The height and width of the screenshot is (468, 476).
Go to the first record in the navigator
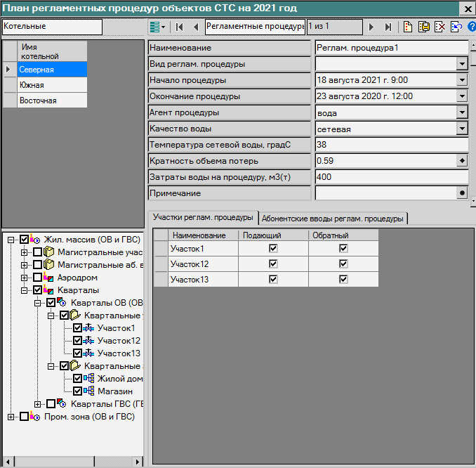(179, 27)
